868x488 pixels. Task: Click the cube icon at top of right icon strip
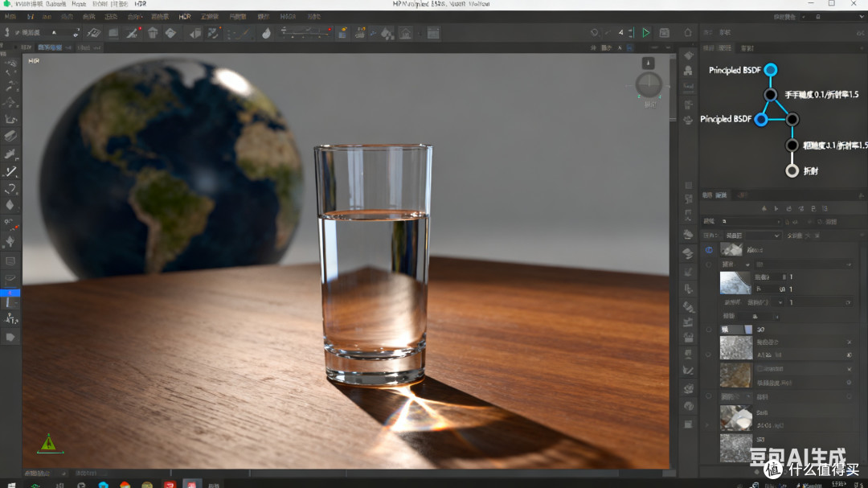coord(689,55)
